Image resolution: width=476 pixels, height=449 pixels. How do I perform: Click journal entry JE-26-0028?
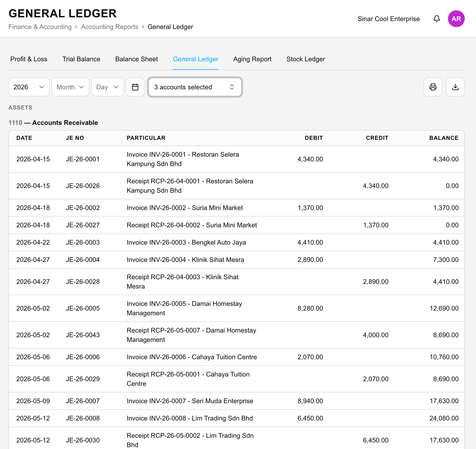click(83, 282)
